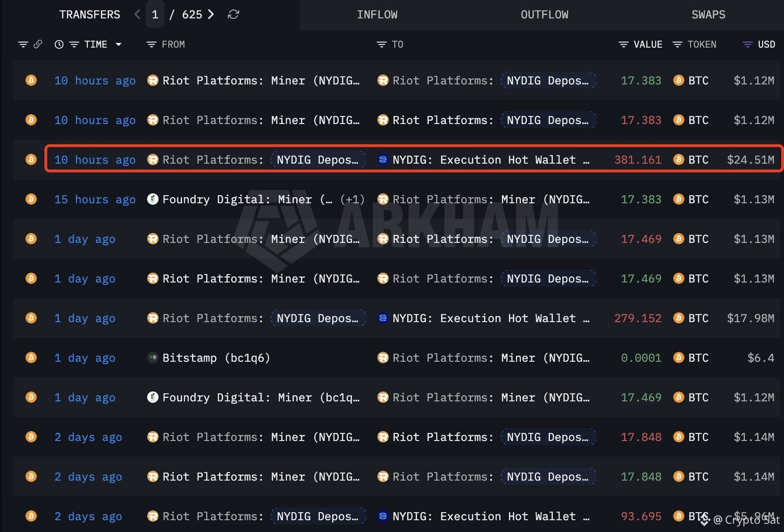
Task: Click the page number field showing 1
Action: [x=155, y=15]
